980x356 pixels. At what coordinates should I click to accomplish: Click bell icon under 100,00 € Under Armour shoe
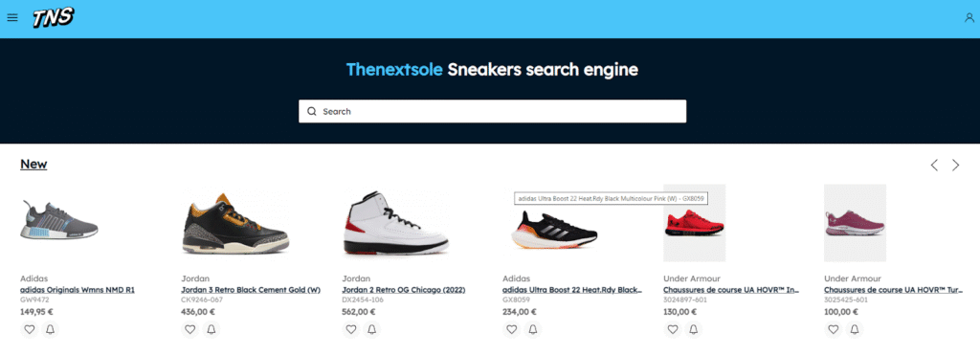coord(855,329)
